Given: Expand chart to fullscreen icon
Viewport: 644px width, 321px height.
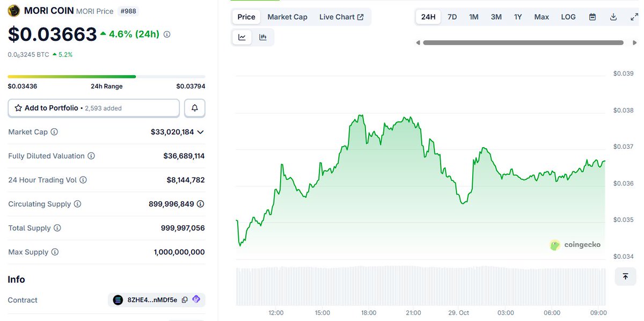Looking at the screenshot, I should [x=634, y=17].
